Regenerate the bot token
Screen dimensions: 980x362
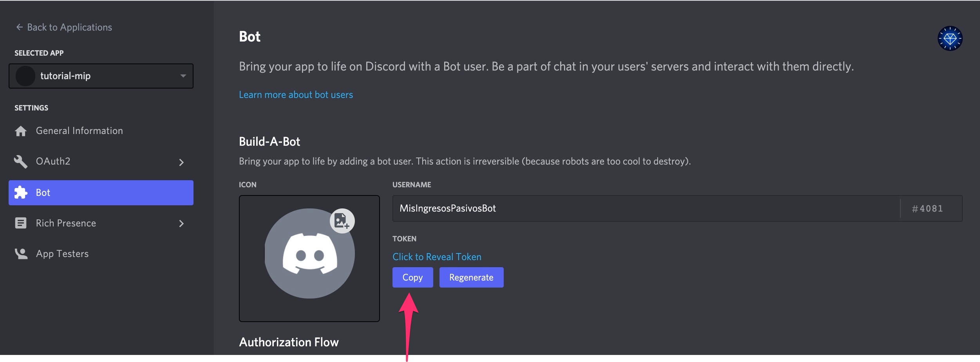[472, 277]
